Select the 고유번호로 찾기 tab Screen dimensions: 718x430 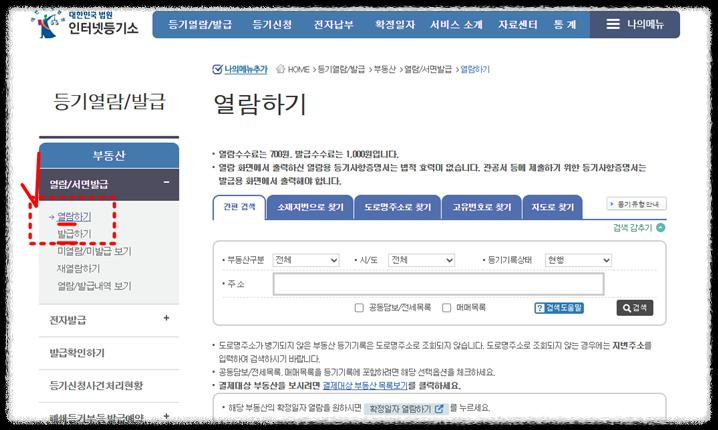(x=482, y=207)
